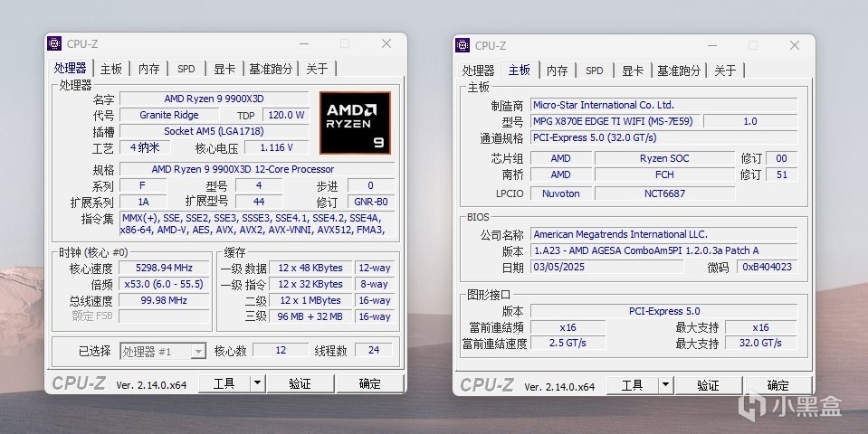Select 主板 tab in right CPU-Z window
Viewport: 868px width, 434px height.
520,70
